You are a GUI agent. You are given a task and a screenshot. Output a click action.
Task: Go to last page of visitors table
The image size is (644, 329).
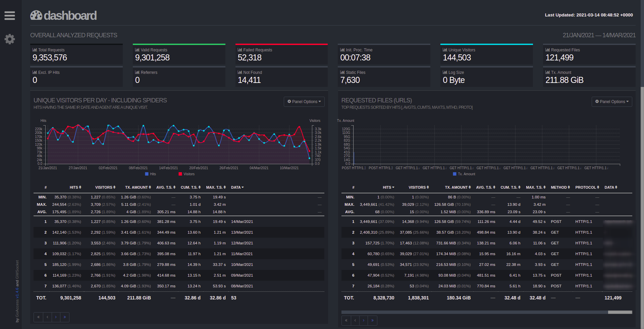tap(65, 317)
